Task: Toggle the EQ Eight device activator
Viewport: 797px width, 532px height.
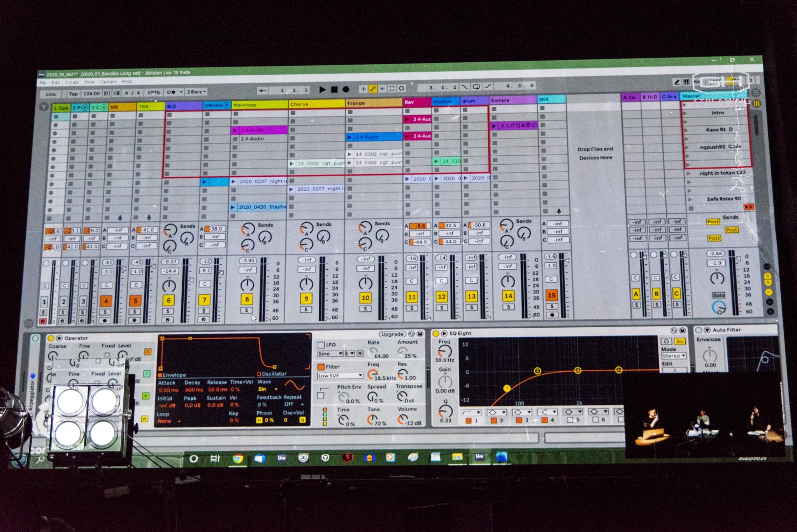Action: click(x=436, y=334)
